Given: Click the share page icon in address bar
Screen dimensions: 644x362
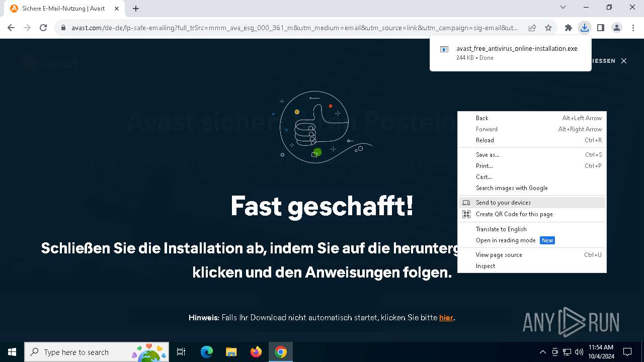Looking at the screenshot, I should click(x=532, y=28).
